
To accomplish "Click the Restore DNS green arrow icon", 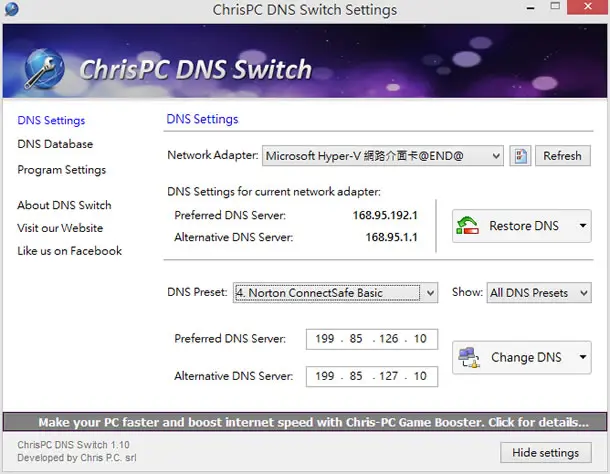I will point(467,226).
